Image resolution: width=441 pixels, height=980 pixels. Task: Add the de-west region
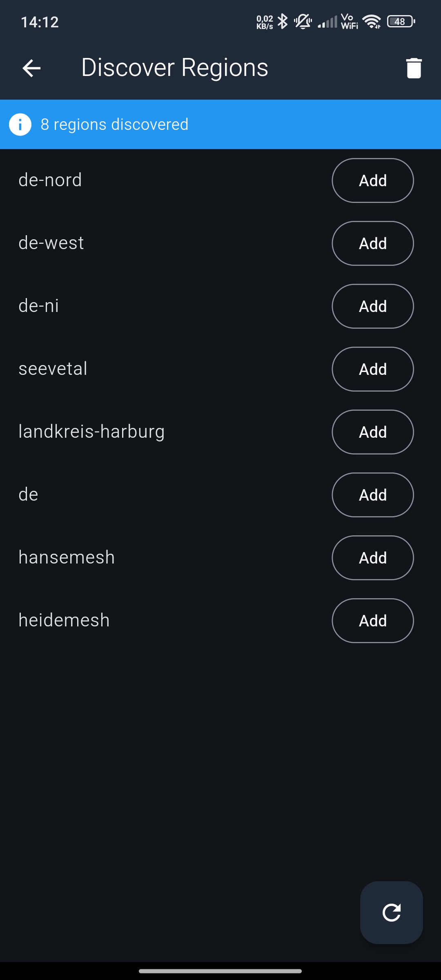pyautogui.click(x=372, y=243)
